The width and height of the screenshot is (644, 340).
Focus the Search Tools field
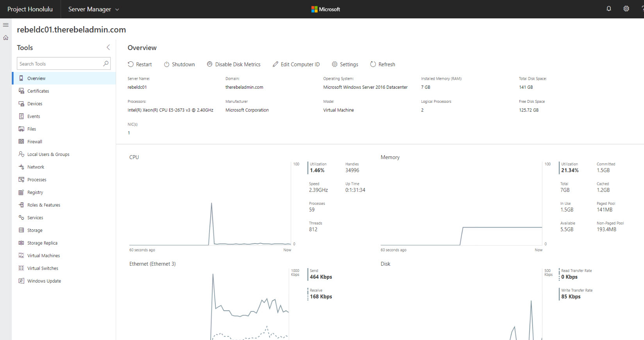[64, 64]
